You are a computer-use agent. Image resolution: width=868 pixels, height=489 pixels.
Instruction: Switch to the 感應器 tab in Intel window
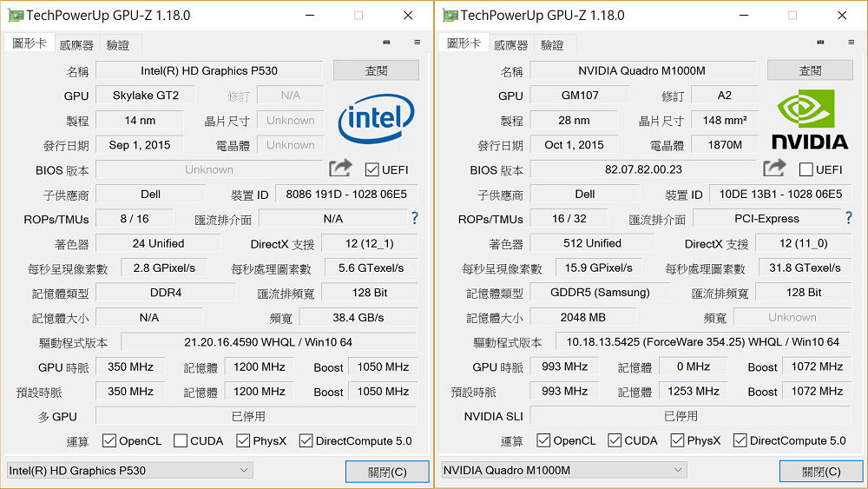pos(76,45)
